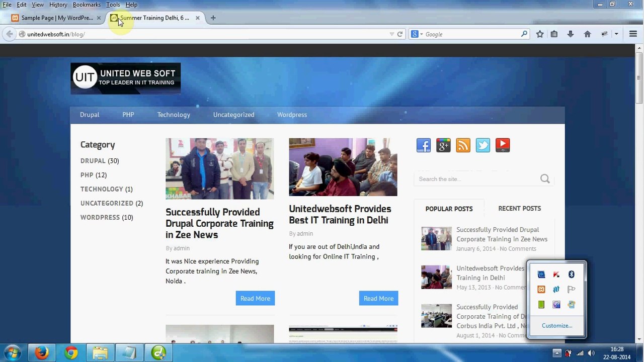Click the browser back arrow button
Screen dimensions: 644x362
pos(10,34)
